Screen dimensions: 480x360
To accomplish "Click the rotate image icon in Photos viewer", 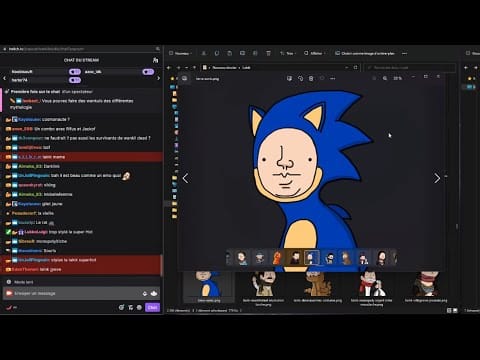I will [300, 78].
